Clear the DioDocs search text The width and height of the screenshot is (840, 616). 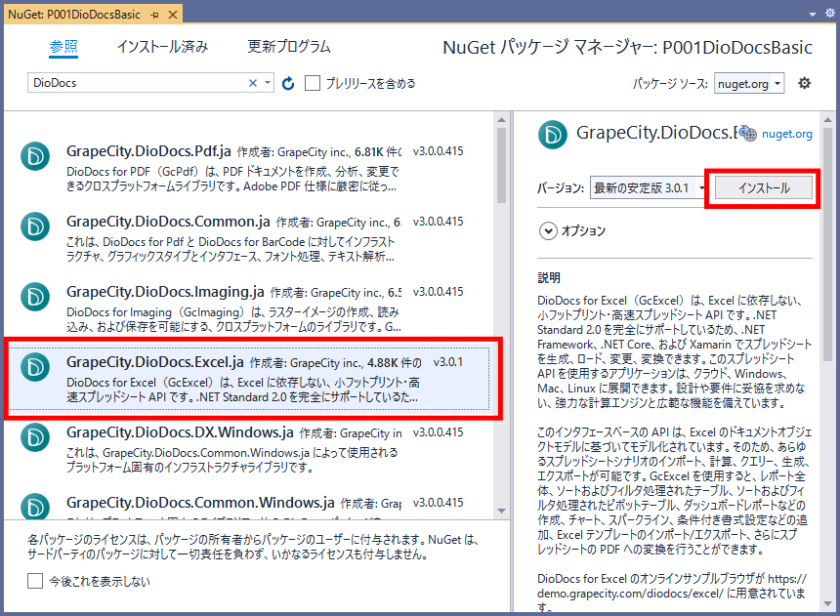coord(253,83)
